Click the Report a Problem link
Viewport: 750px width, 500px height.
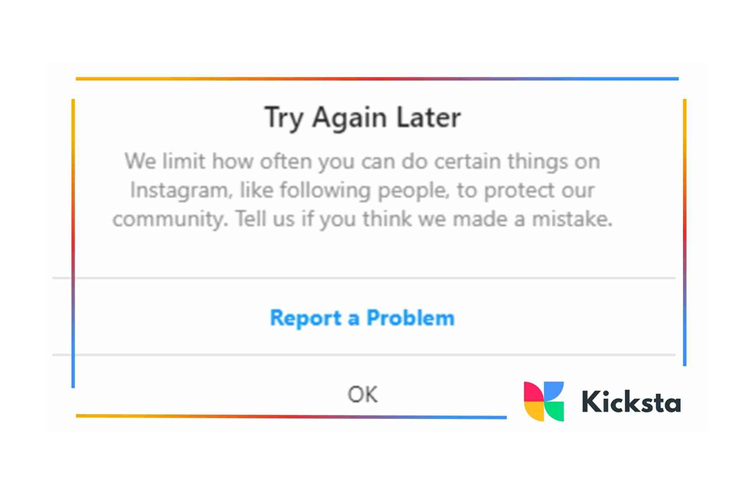[362, 318]
